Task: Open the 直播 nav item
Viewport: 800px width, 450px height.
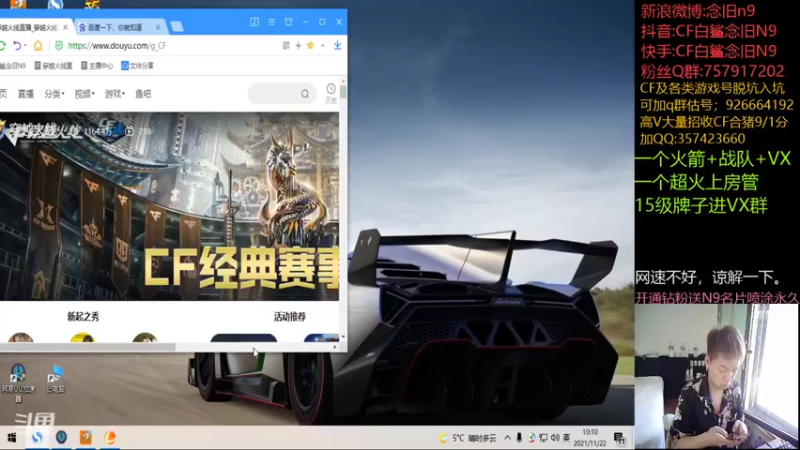Action: (26, 94)
